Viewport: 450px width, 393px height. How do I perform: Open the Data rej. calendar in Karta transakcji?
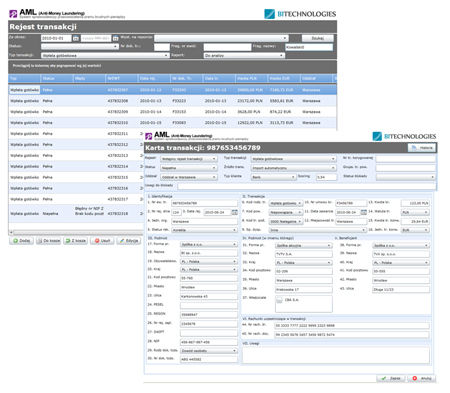point(235,212)
